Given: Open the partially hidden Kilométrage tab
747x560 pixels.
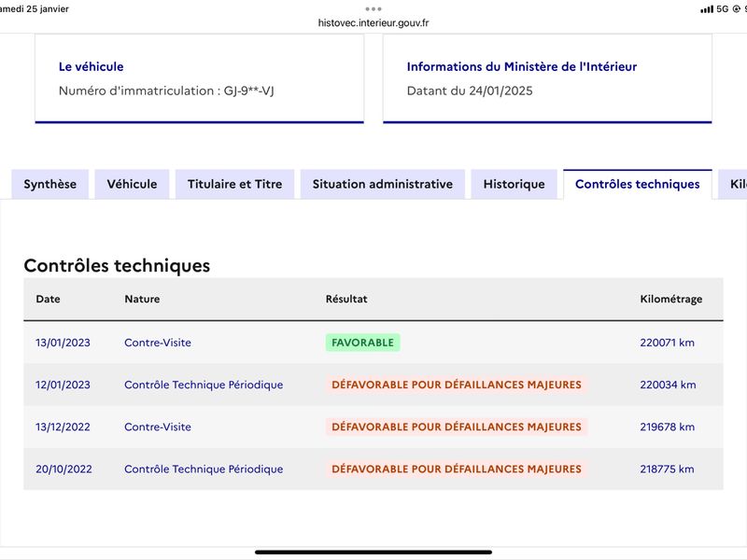Looking at the screenshot, I should 734,184.
